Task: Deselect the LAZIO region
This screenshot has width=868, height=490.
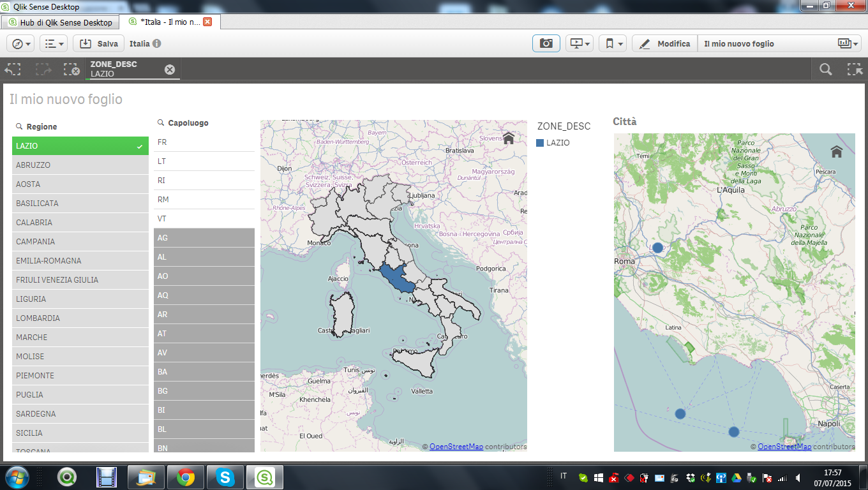Action: click(x=80, y=146)
